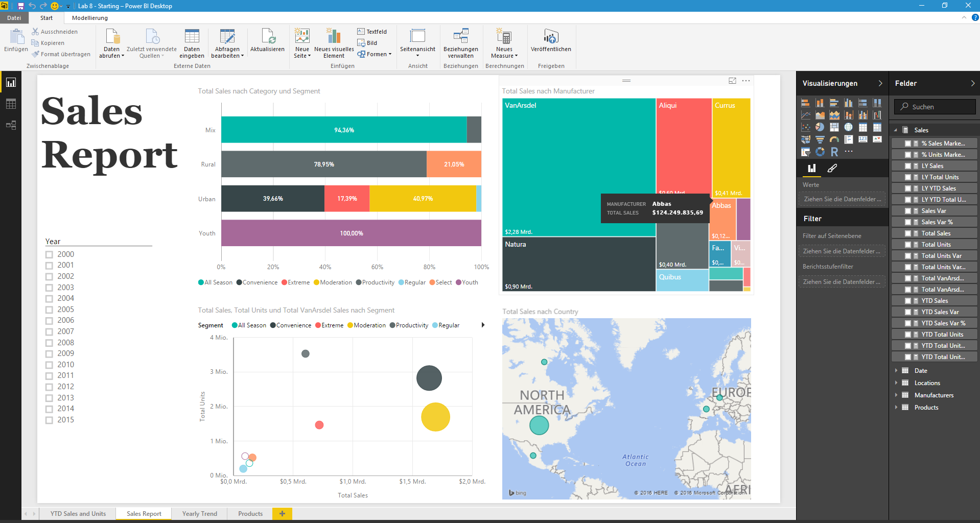This screenshot has height=523, width=980.
Task: Select gauge visualization
Action: tap(834, 139)
